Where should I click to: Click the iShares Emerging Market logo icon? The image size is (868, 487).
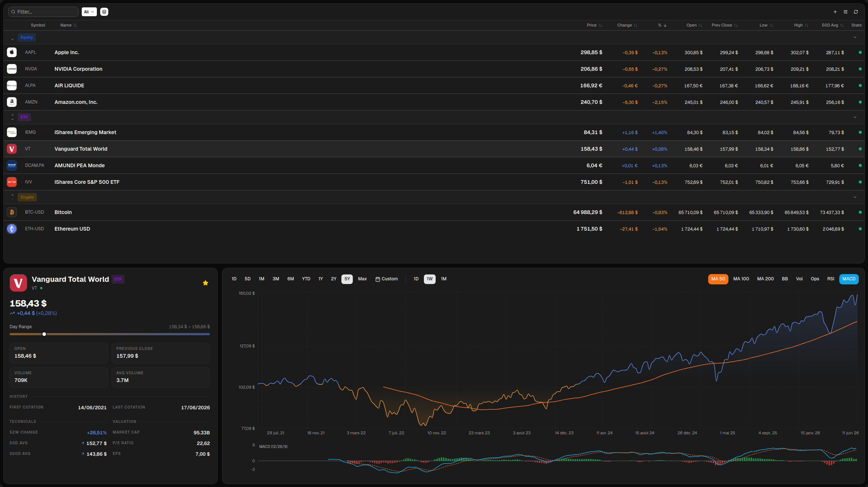click(12, 132)
